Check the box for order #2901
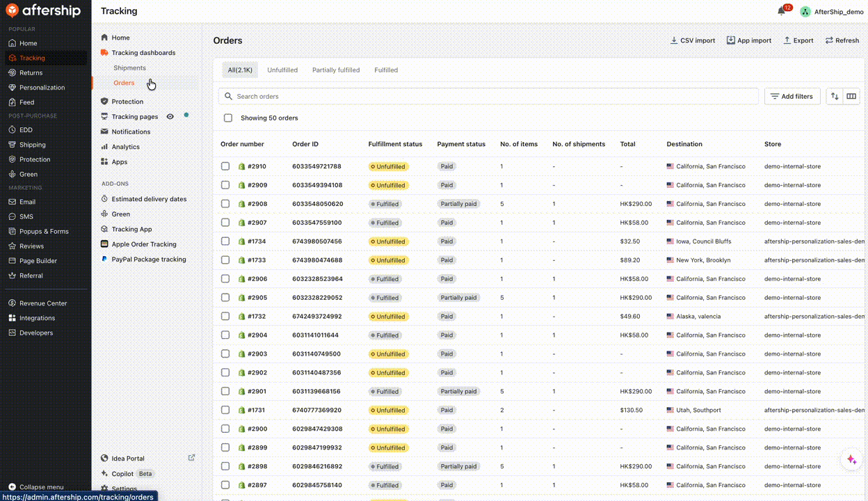Screen dimensions: 868x501 pos(225,391)
